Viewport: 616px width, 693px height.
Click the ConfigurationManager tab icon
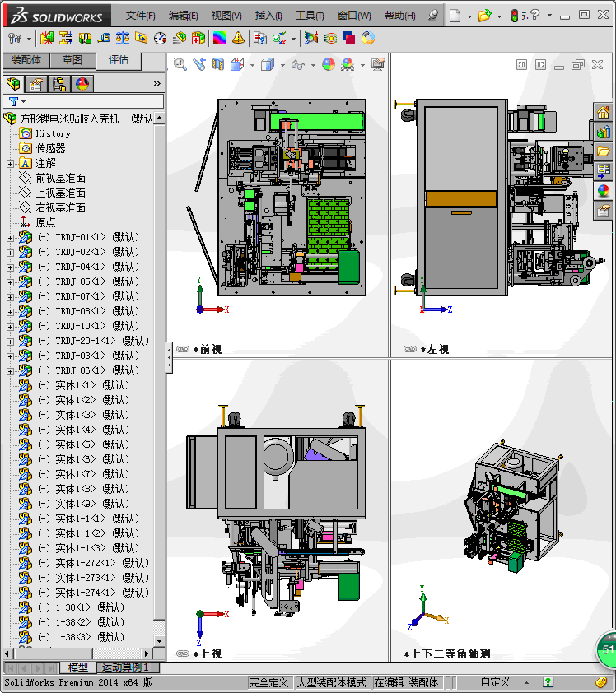(x=59, y=84)
